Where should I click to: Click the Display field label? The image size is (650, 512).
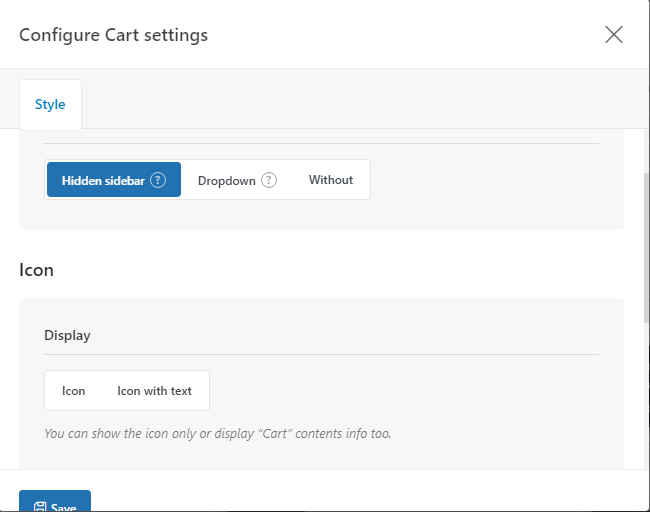67,335
